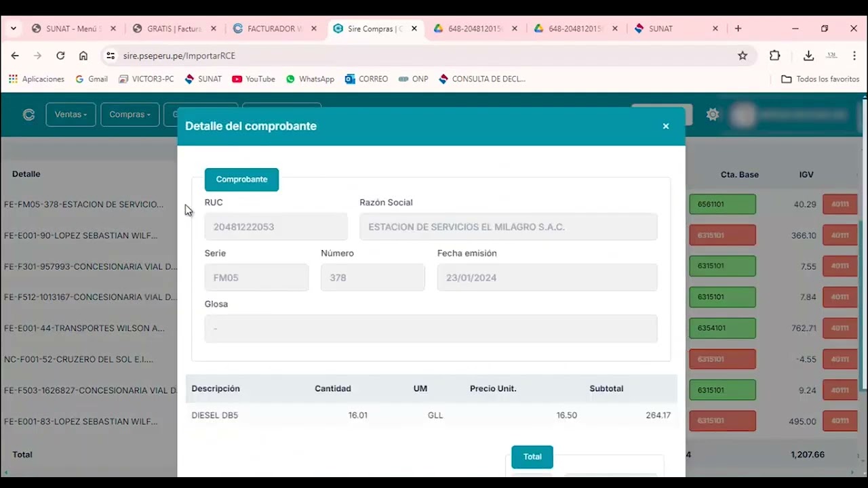Open the Ventas dropdown menu

click(x=71, y=115)
